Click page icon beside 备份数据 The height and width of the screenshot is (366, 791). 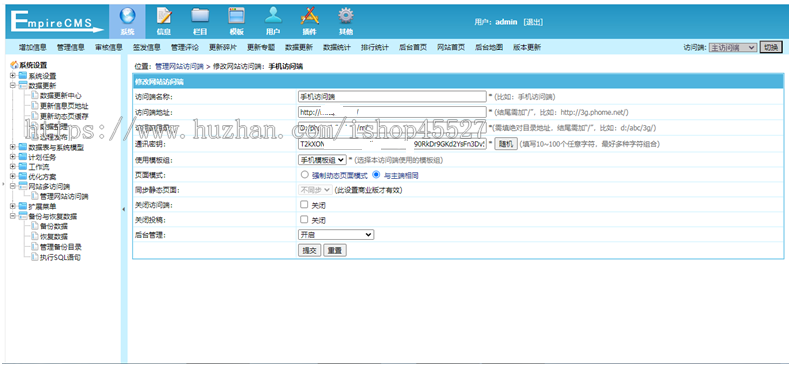(34, 226)
